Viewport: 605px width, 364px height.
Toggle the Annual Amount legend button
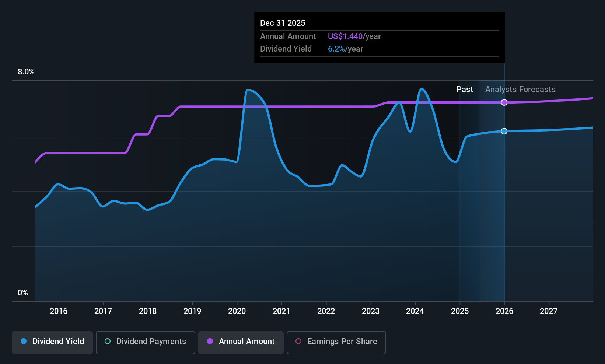[x=241, y=343]
